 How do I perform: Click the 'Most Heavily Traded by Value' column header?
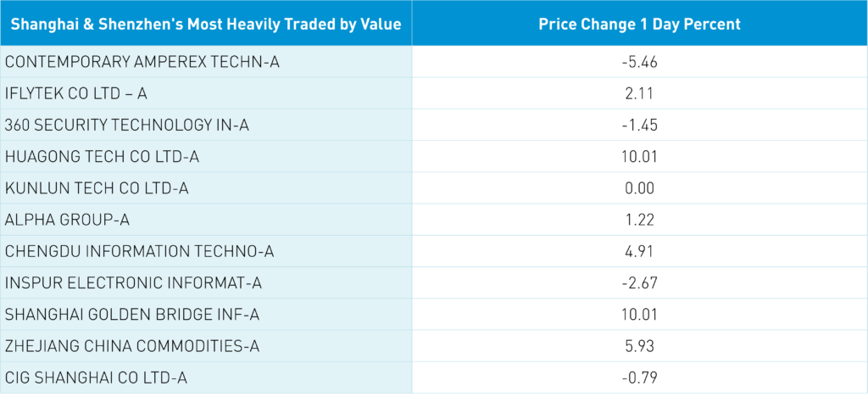206,24
